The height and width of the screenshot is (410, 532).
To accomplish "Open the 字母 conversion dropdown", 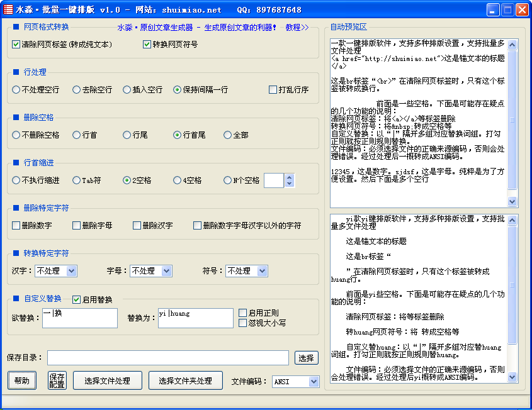I will coord(151,271).
